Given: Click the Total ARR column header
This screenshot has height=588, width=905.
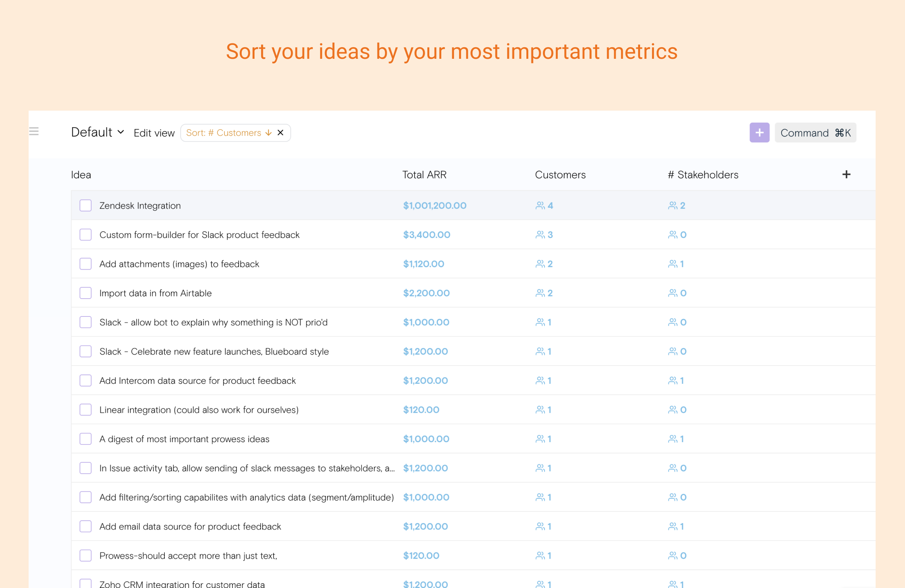Looking at the screenshot, I should (x=424, y=175).
